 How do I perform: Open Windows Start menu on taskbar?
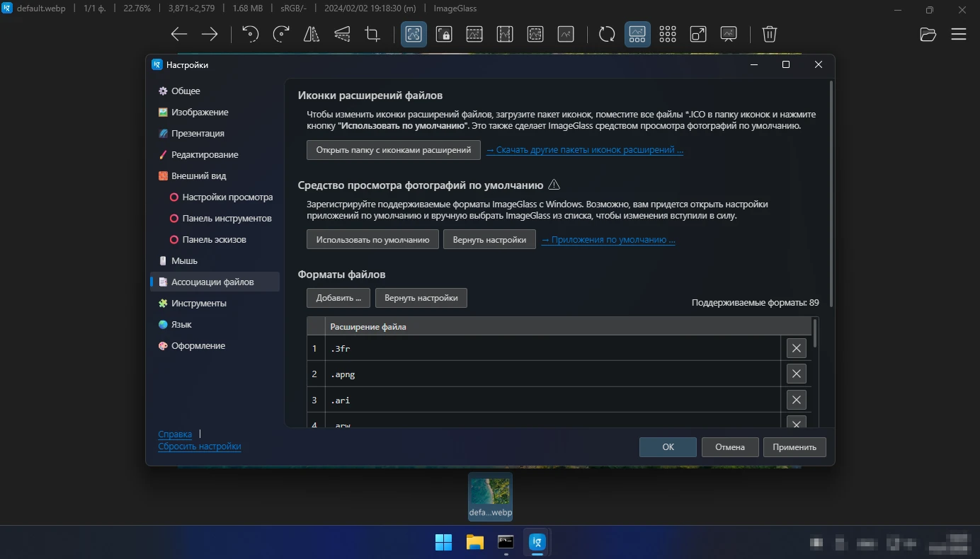tap(443, 543)
